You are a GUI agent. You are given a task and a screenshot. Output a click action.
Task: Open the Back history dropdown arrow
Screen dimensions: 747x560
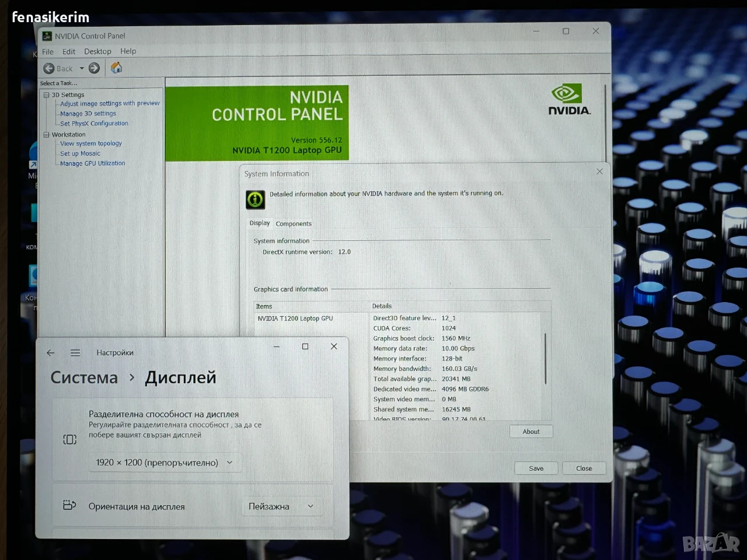coord(82,68)
